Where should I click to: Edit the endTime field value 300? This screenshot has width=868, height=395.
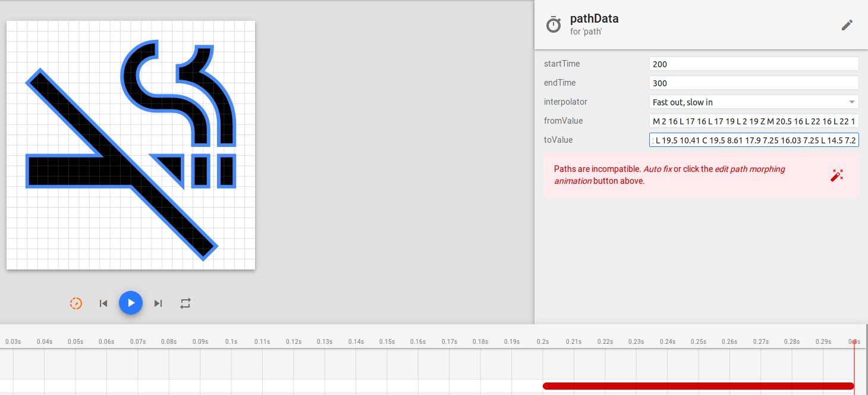(x=754, y=83)
